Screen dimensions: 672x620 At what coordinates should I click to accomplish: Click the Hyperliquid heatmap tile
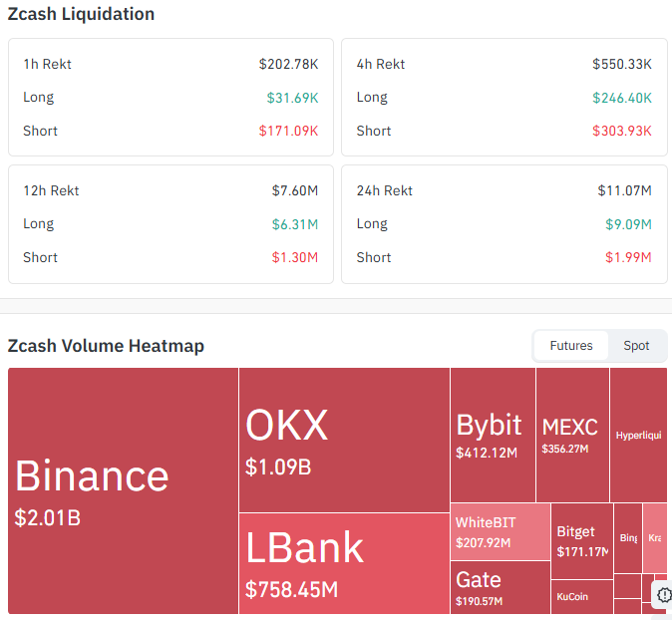[x=638, y=435]
